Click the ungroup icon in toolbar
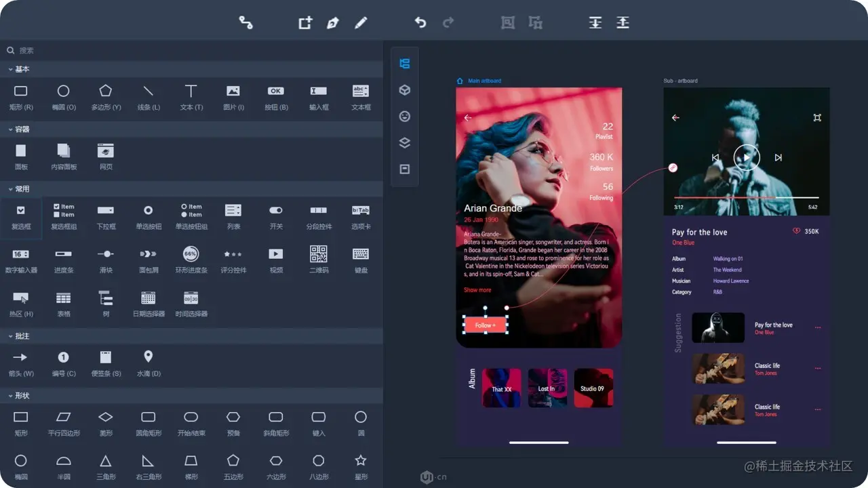 [x=536, y=22]
